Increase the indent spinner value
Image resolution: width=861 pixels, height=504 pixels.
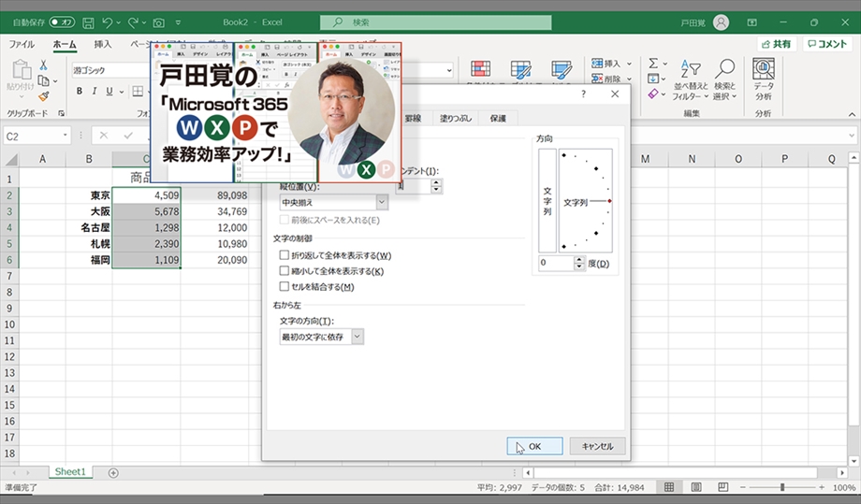point(436,182)
